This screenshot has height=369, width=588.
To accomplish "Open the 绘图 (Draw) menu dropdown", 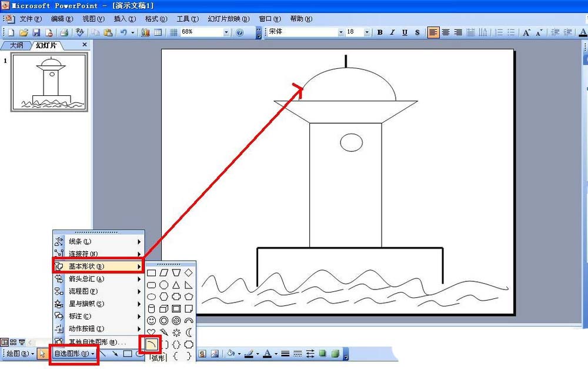I will 20,354.
